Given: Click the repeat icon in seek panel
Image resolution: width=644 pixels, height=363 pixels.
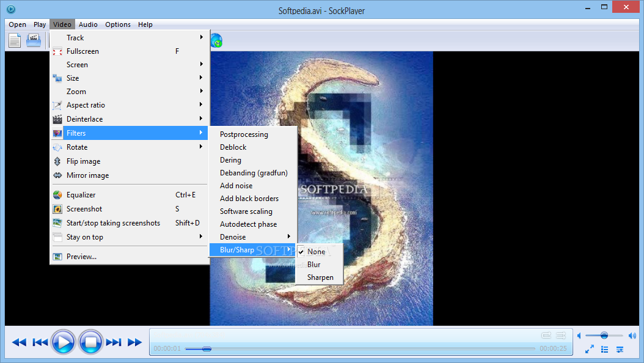Looking at the screenshot, I should tap(546, 335).
